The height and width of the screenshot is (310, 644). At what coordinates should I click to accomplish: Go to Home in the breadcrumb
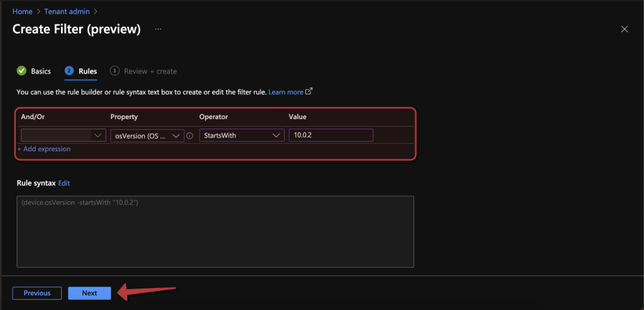coord(22,11)
